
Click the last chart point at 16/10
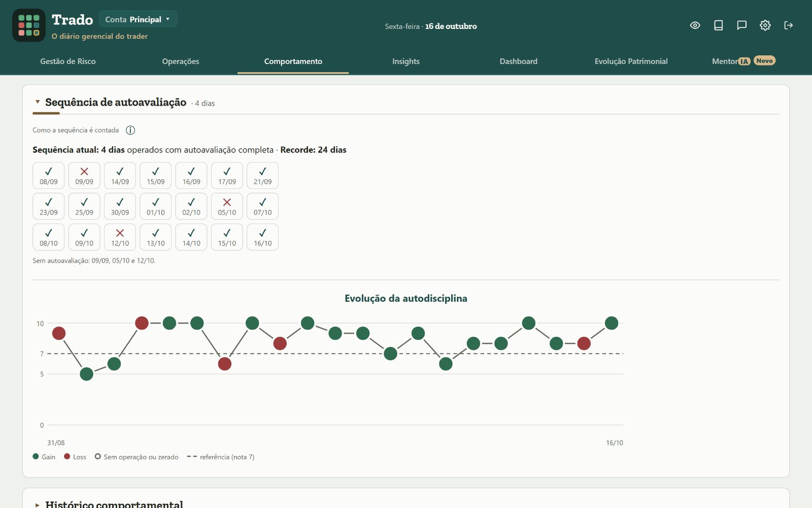[x=612, y=323]
